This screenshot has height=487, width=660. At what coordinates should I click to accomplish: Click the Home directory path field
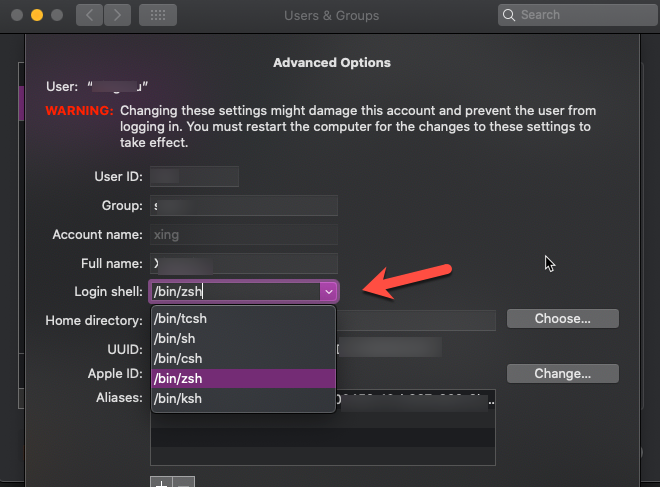tap(416, 321)
